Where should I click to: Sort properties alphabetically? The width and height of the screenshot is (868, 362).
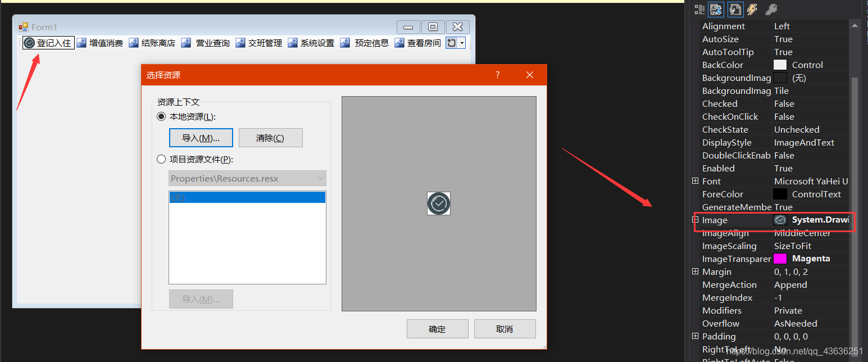[x=716, y=9]
